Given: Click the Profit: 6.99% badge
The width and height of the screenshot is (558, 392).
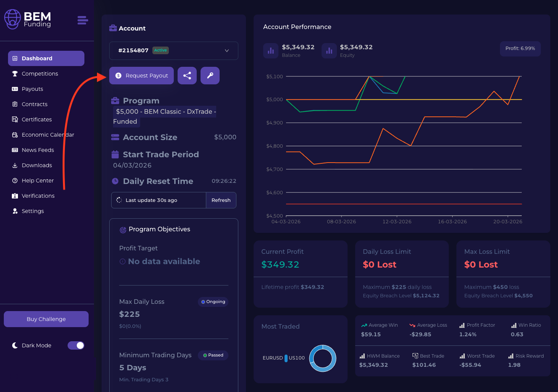Looking at the screenshot, I should 520,48.
